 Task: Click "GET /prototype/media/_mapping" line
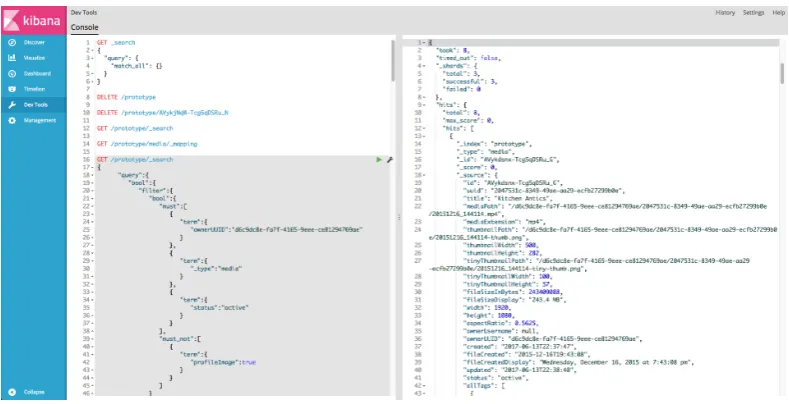[147, 144]
